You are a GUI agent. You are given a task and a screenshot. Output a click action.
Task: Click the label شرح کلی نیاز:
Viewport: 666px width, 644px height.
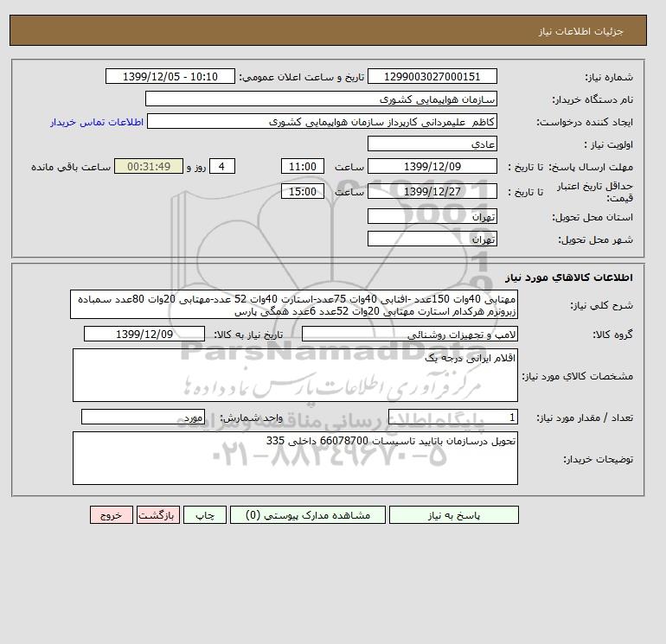coord(601,306)
